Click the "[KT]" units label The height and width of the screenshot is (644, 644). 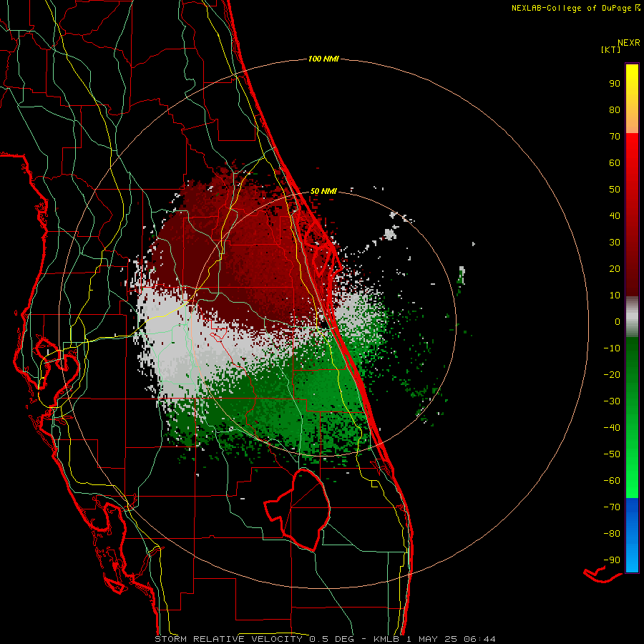point(611,49)
